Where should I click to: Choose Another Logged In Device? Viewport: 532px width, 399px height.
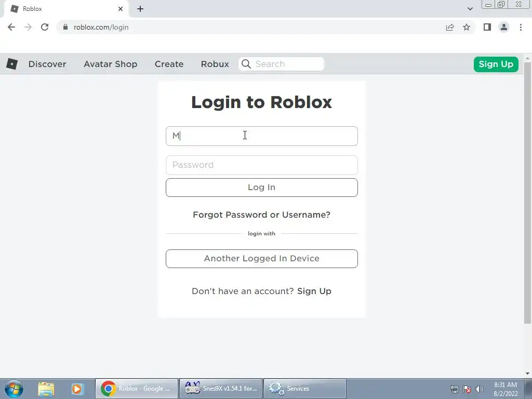262,259
